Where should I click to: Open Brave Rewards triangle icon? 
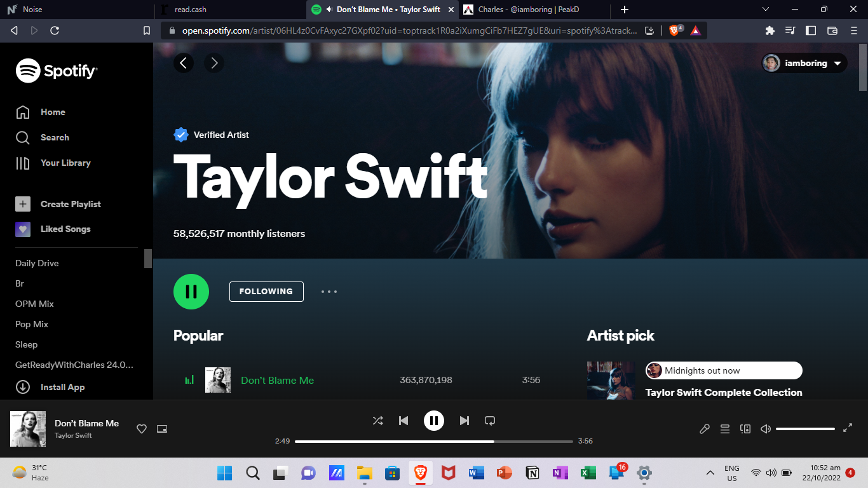(x=696, y=30)
